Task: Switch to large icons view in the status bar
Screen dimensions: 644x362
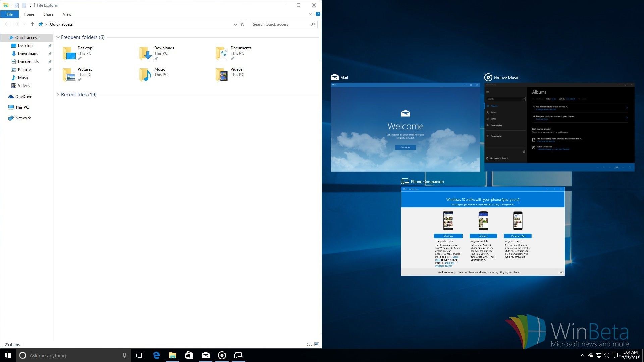Action: pos(317,344)
